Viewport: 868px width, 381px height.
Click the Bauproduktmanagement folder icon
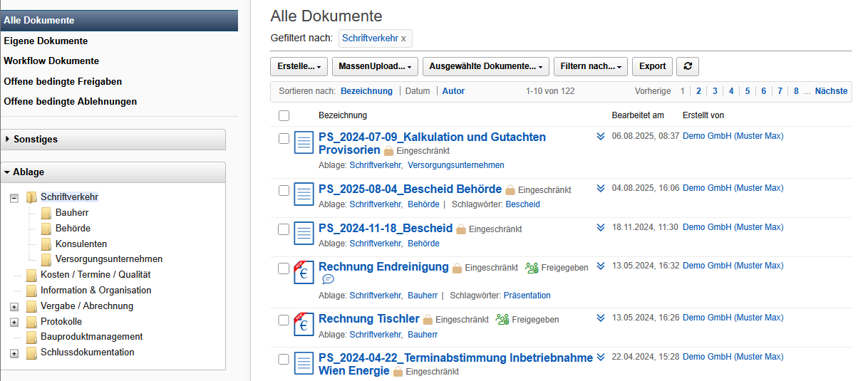[x=31, y=337]
